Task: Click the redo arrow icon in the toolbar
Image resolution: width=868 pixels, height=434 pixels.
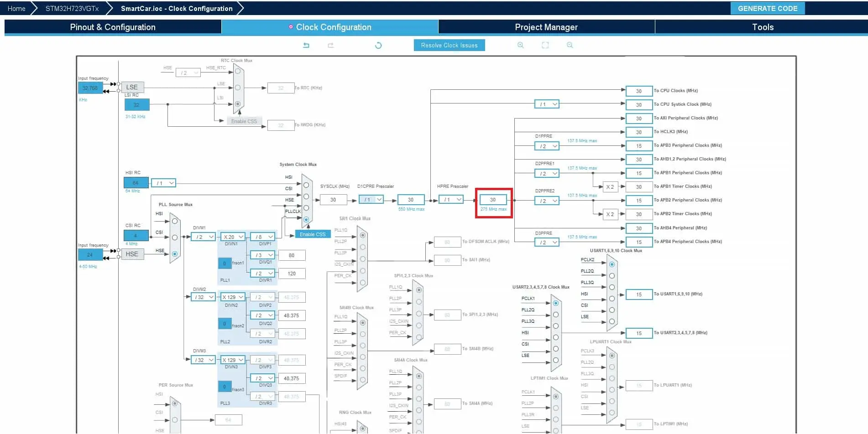Action: (x=331, y=45)
